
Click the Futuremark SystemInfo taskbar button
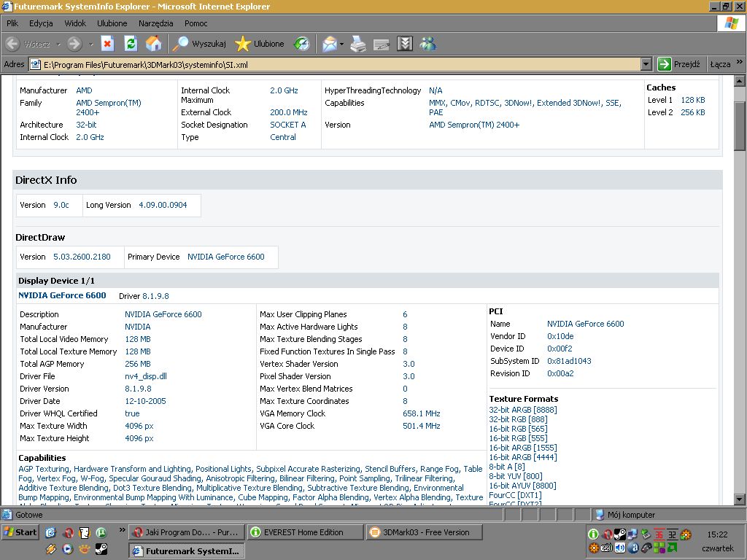[187, 551]
